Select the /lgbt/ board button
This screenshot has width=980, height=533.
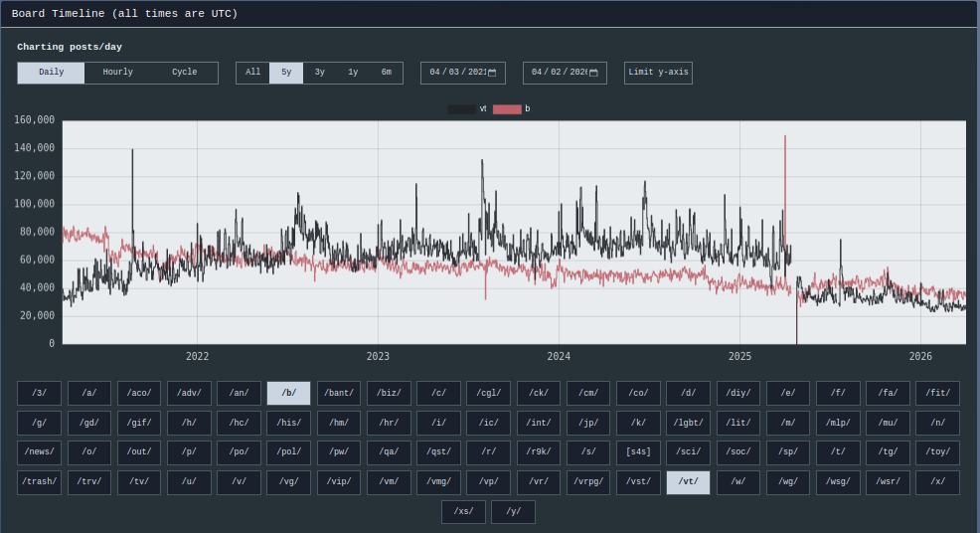[688, 423]
